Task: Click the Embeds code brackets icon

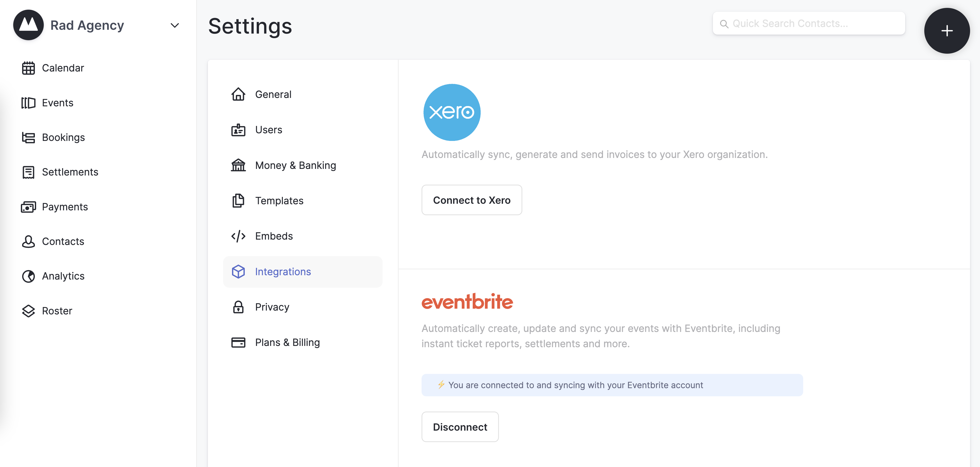Action: point(238,236)
